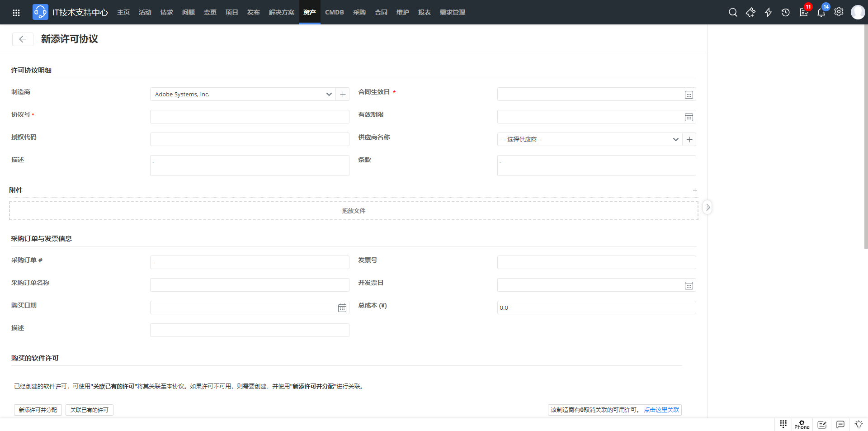Click the 描述 field under 采购订单

[250, 330]
